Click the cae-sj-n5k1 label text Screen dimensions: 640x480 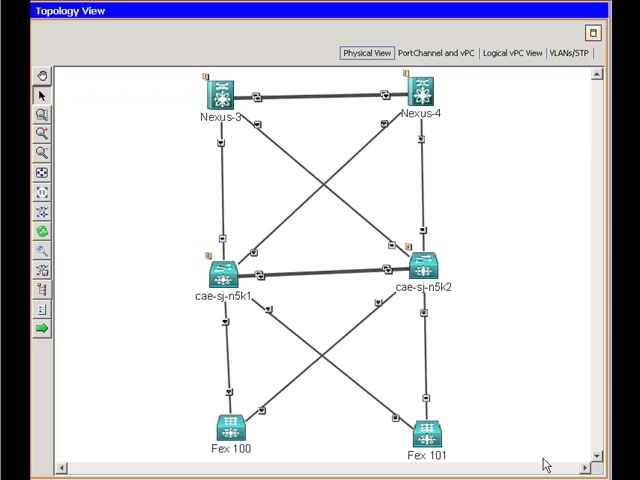pos(223,296)
